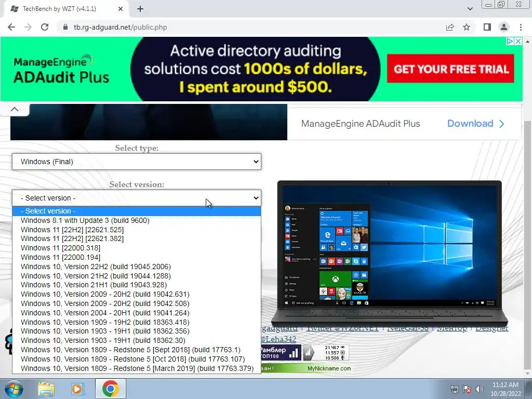Open the Ментор footer link
The width and height of the screenshot is (532, 399).
451,328
